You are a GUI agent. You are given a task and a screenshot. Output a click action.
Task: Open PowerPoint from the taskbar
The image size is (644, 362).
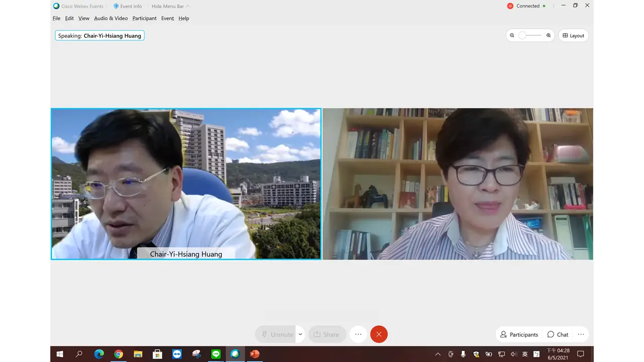[255, 354]
